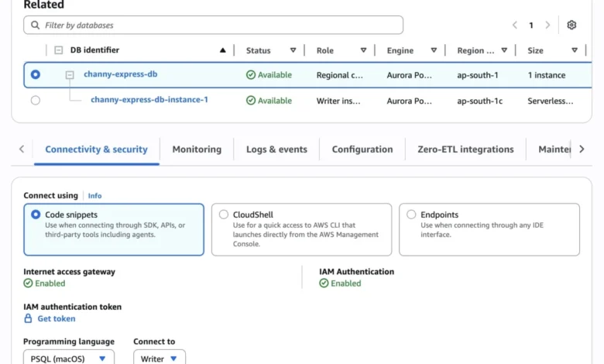Open the channy-express-db-instance-1 link

[x=149, y=100]
